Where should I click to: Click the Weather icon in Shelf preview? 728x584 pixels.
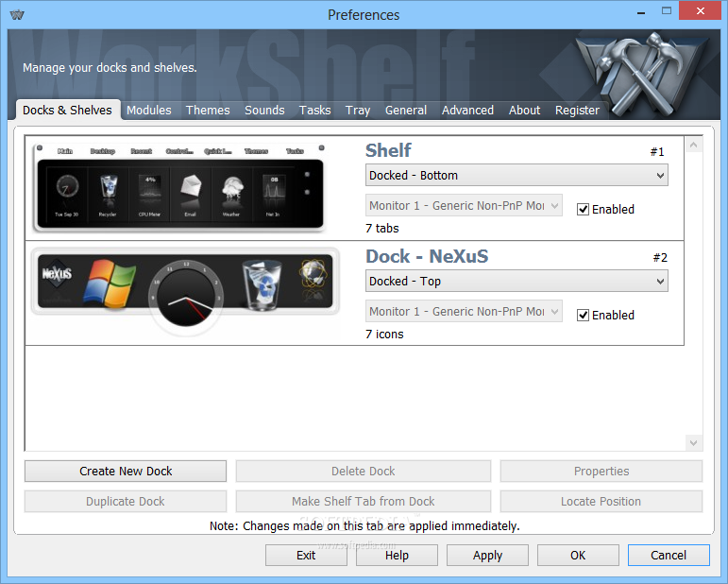[x=231, y=189]
